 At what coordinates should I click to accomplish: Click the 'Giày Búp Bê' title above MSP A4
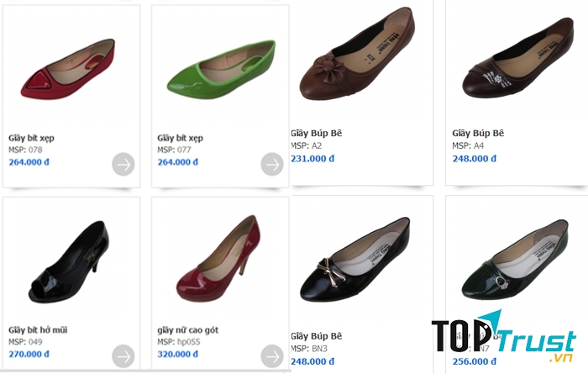tap(478, 133)
